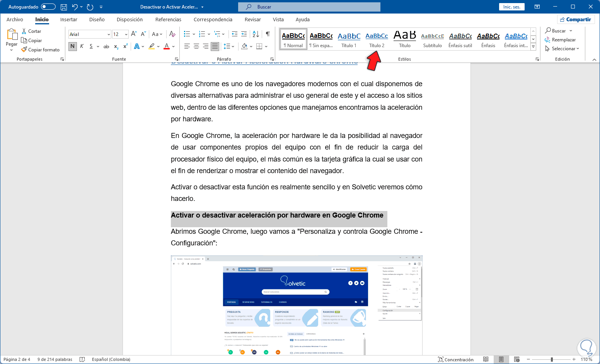Toggle italic (K) formatting

click(x=82, y=46)
